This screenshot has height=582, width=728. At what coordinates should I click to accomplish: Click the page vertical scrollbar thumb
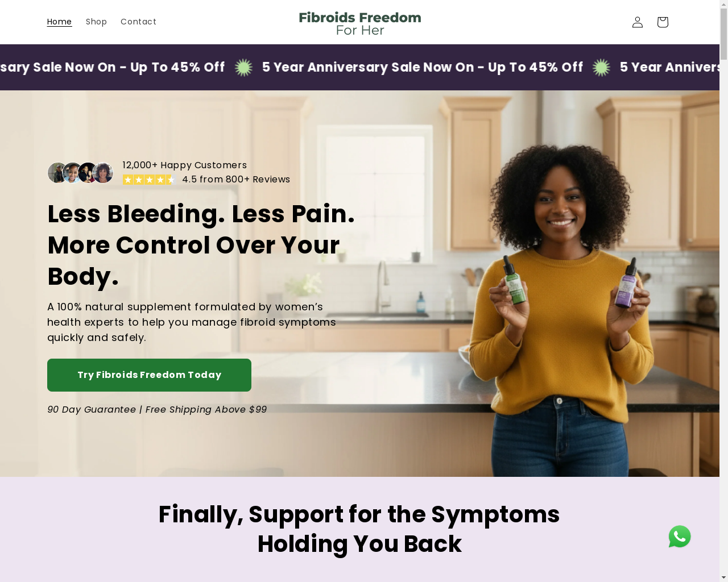[723, 30]
